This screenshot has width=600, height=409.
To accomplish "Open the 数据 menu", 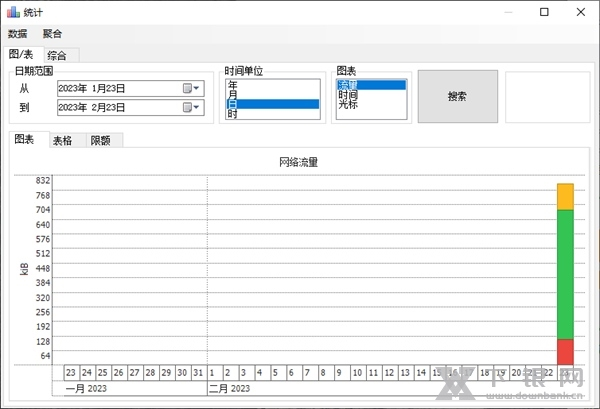I will point(17,34).
